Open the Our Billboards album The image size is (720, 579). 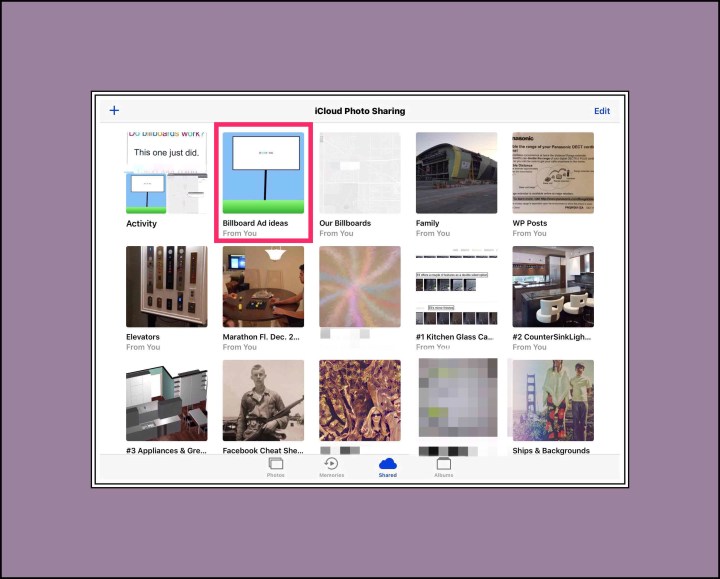point(360,173)
